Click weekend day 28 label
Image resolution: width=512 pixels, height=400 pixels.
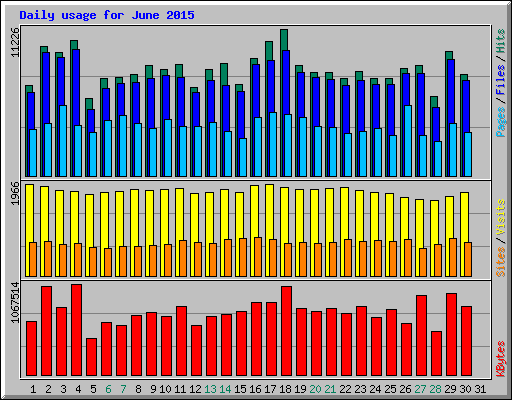tap(435, 389)
